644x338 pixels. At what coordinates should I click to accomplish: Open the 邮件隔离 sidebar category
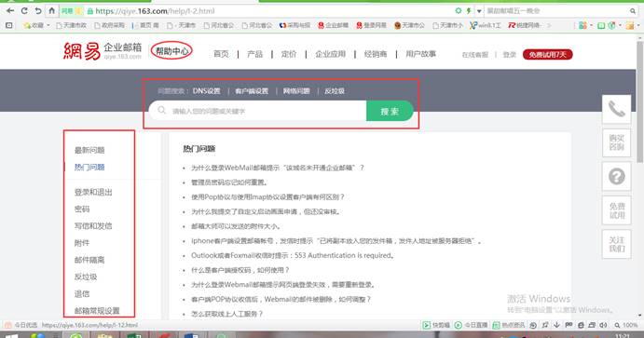89,260
